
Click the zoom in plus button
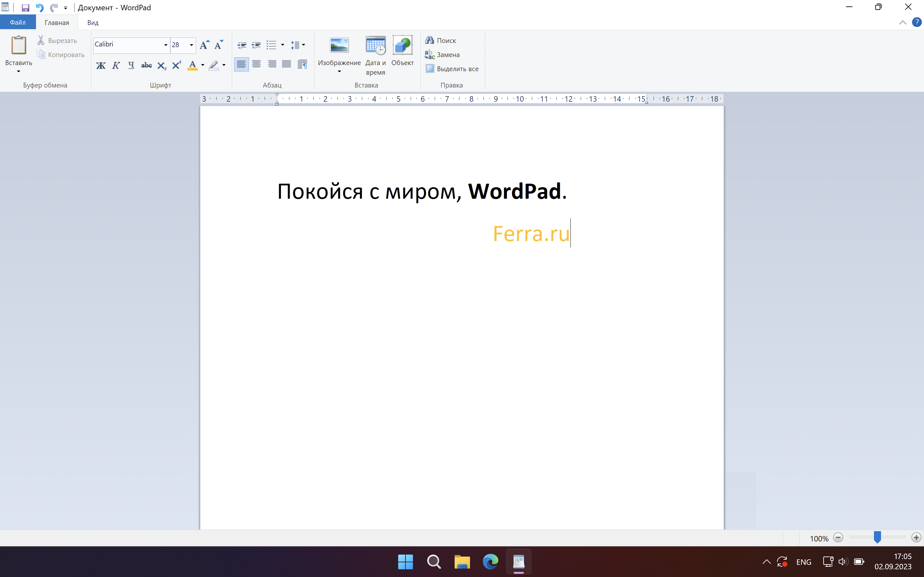point(916,537)
